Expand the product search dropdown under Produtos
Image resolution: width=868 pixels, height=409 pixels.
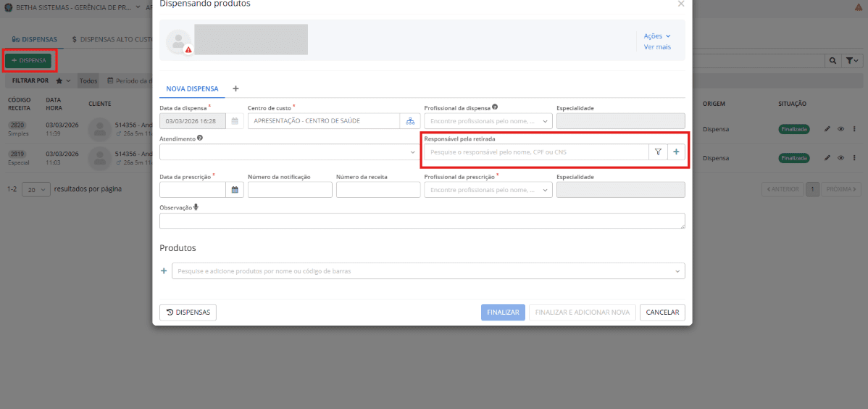[x=677, y=271]
